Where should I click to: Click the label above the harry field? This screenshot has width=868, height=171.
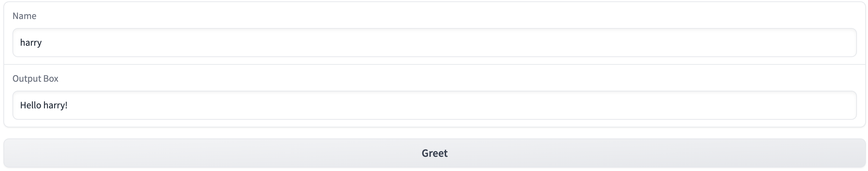coord(24,16)
